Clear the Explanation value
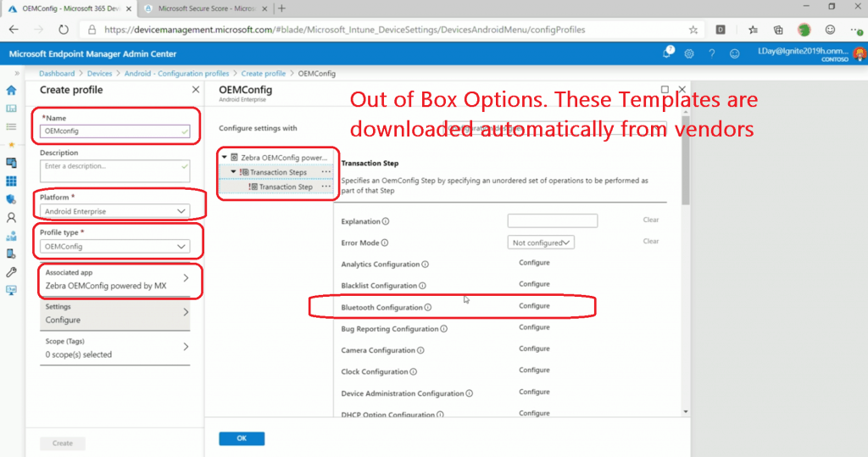 (651, 220)
